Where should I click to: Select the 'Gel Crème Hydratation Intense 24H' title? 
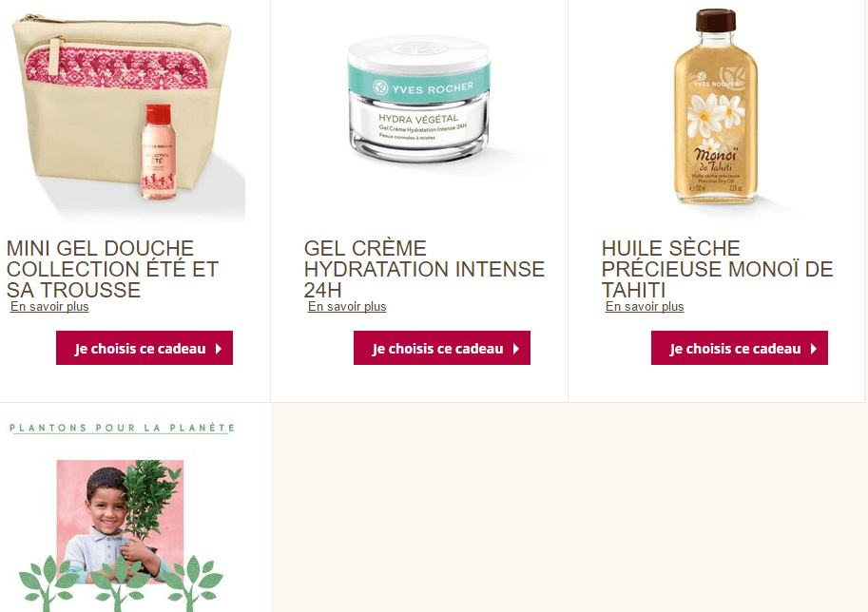pyautogui.click(x=424, y=269)
